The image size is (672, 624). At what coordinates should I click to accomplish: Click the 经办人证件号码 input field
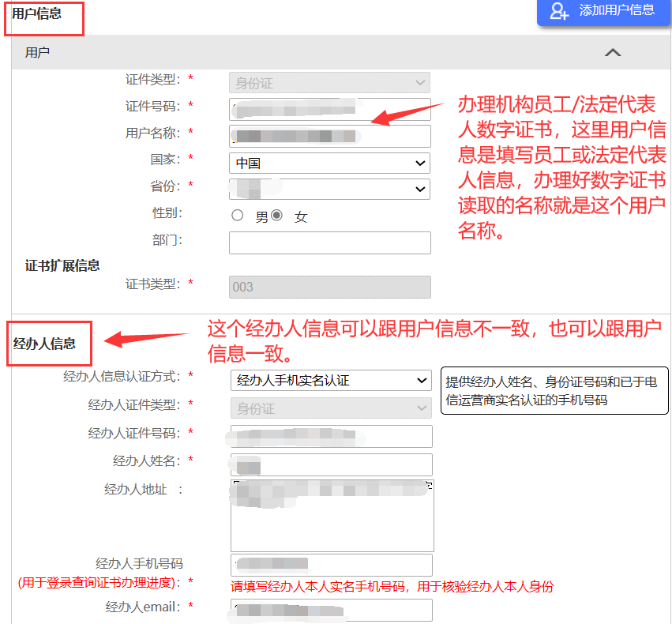331,436
